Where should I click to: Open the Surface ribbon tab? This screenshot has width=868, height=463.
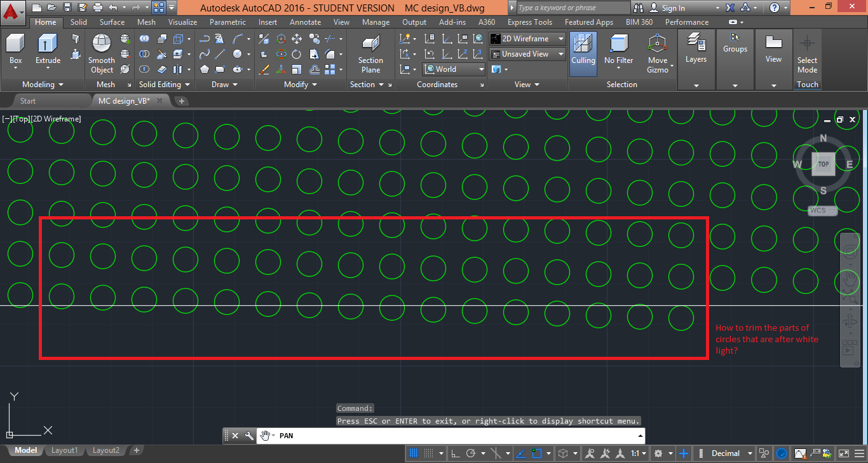(112, 22)
